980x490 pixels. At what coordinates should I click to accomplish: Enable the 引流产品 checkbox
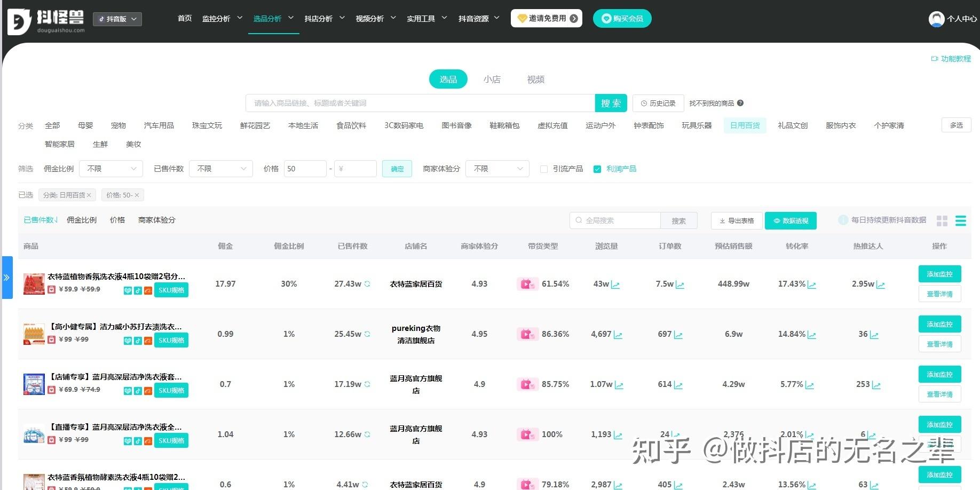click(x=544, y=169)
